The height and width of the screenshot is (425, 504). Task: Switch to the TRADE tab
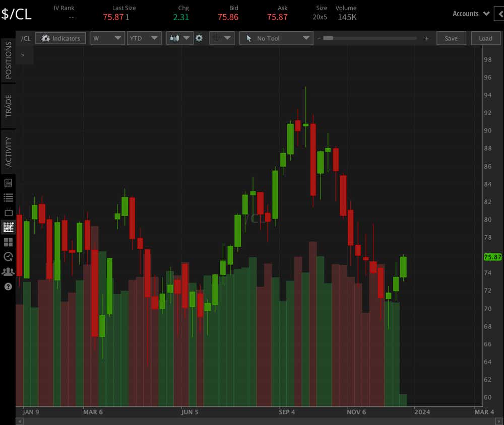coord(8,106)
